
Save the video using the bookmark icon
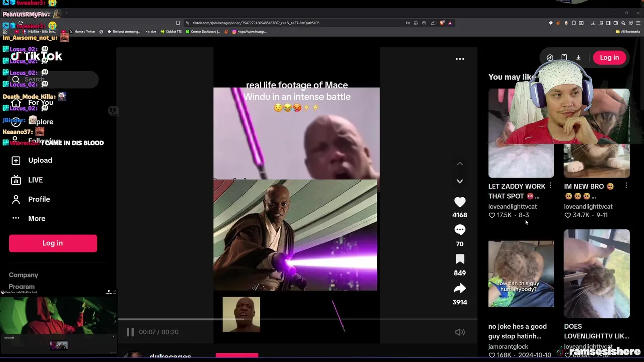point(460,259)
